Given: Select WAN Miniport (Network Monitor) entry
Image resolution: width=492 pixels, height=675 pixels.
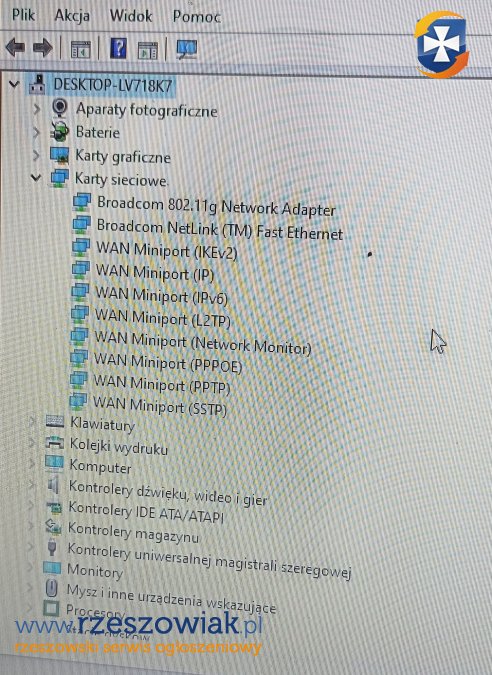Looking at the screenshot, I should 202,343.
